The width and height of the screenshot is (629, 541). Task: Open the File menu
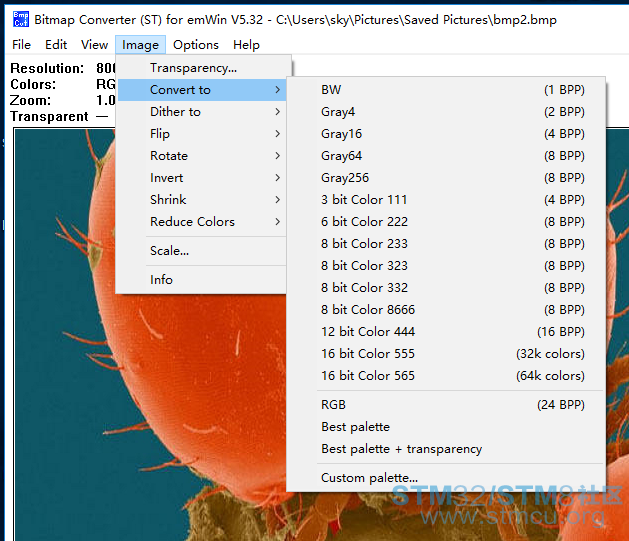21,45
